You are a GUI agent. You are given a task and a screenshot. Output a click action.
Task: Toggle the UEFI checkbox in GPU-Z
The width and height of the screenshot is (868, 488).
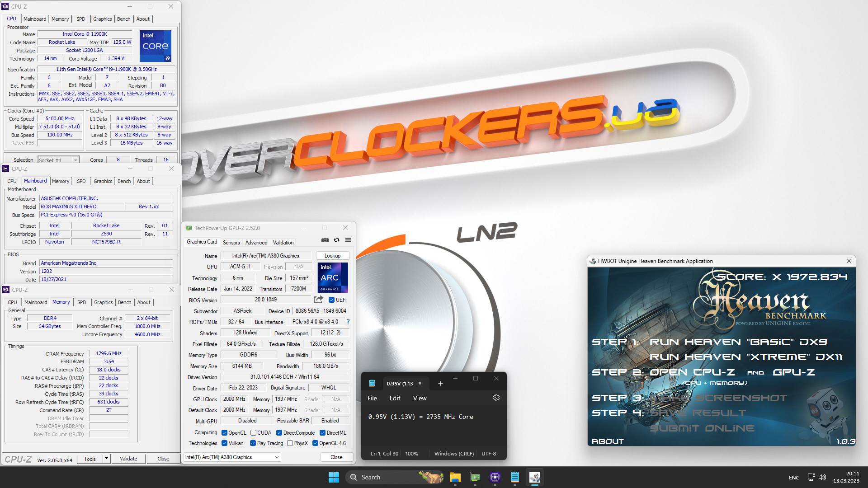[331, 300]
